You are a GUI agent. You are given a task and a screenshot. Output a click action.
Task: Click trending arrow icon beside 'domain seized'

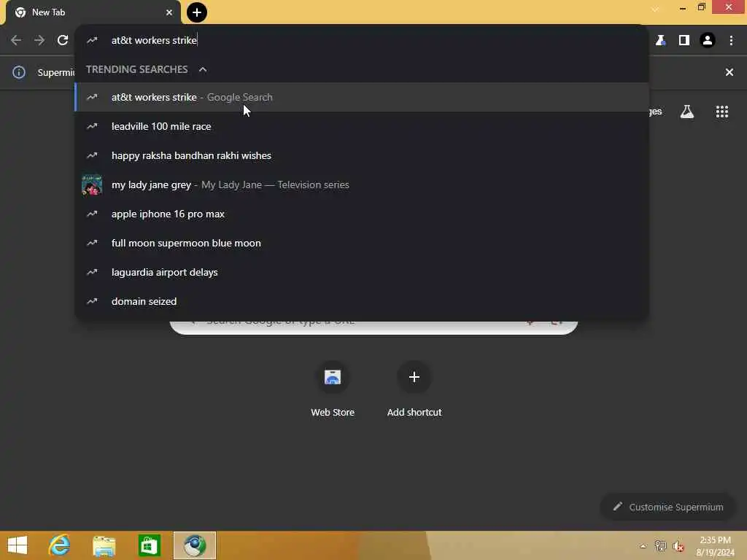92,301
